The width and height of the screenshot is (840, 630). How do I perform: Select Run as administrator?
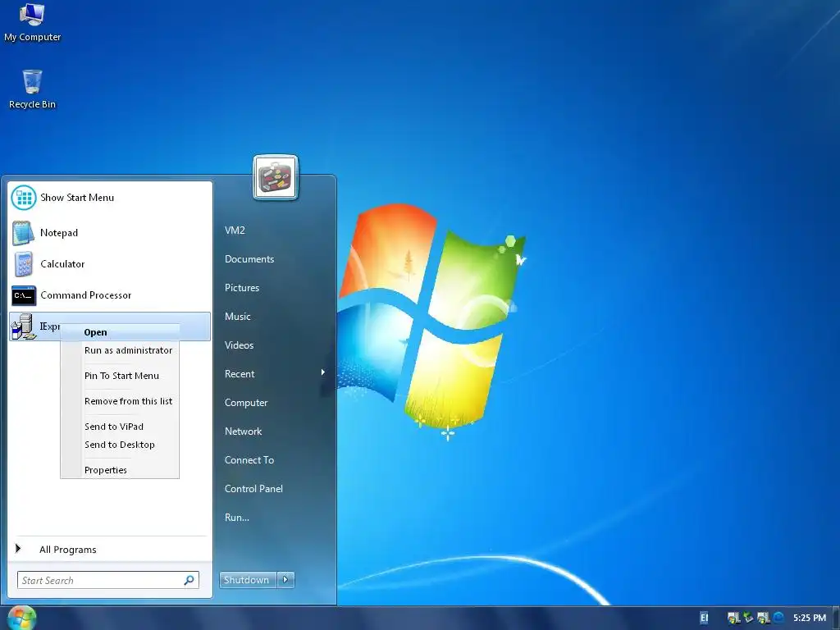click(x=120, y=350)
